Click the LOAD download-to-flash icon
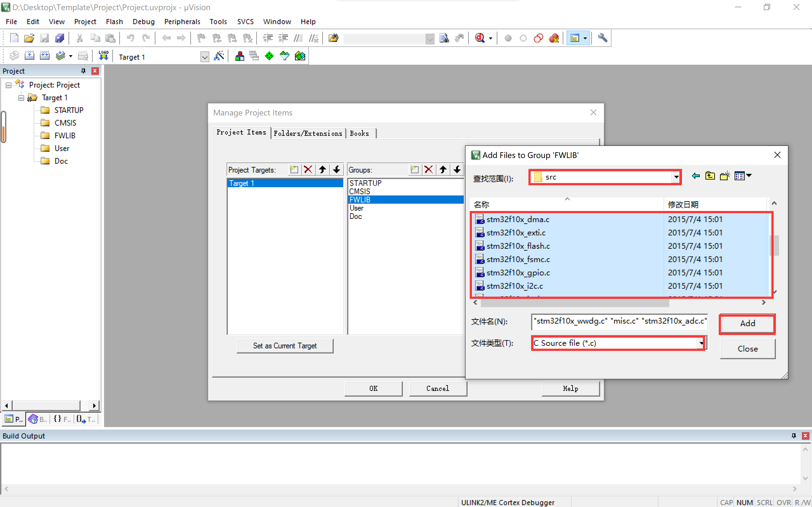This screenshot has height=507, width=812. click(x=103, y=56)
